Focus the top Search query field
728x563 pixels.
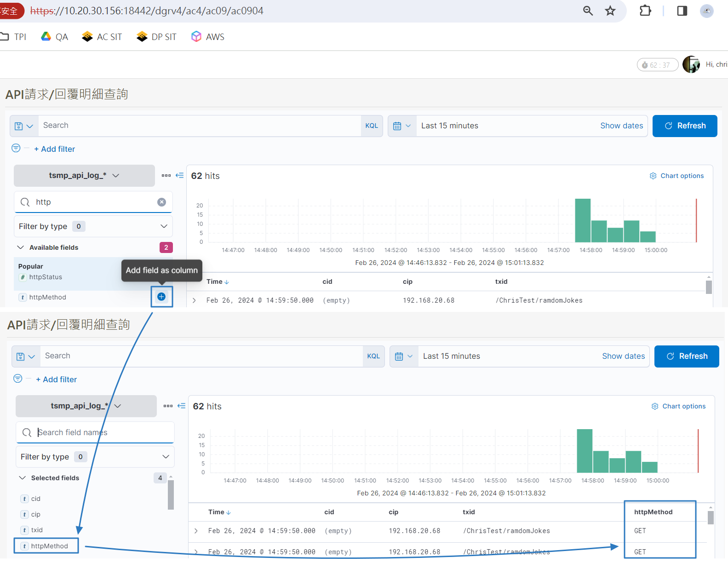coord(200,126)
